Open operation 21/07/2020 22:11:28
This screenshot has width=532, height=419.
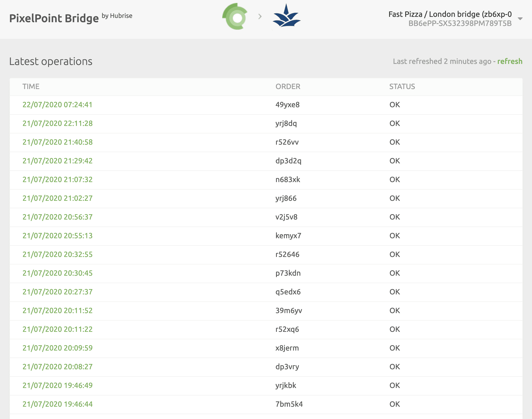click(58, 123)
